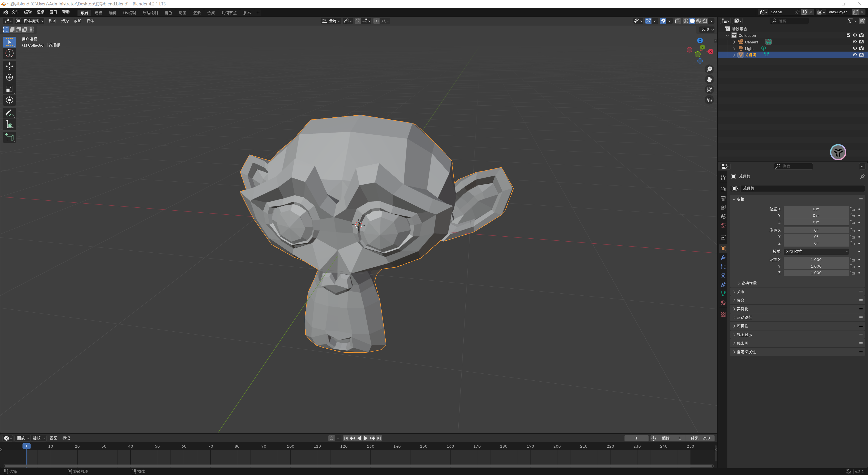Click the zoom view magnifier icon
Viewport: 868px width, 475px height.
(709, 69)
